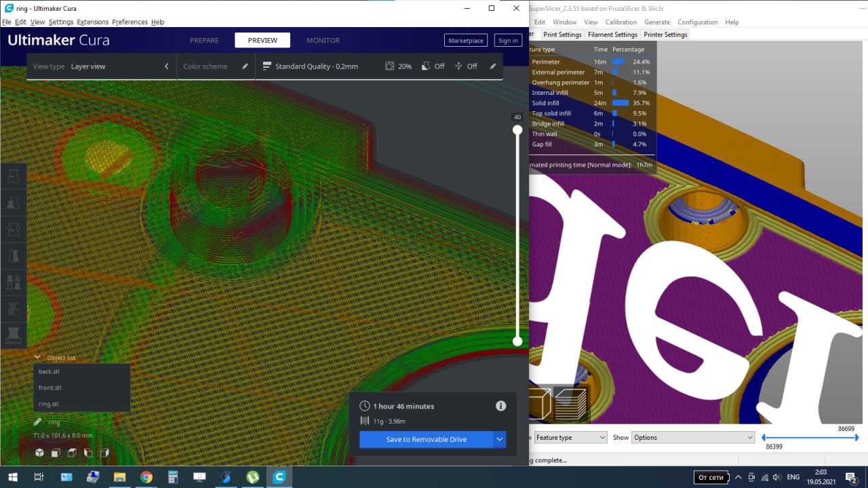
Task: Show hidden system tray icons chevron
Action: [738, 477]
